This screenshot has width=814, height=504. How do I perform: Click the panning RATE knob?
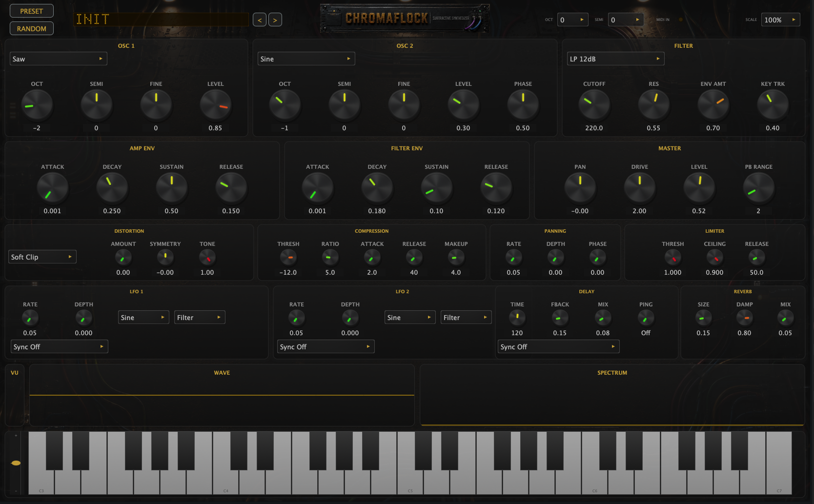(x=514, y=257)
